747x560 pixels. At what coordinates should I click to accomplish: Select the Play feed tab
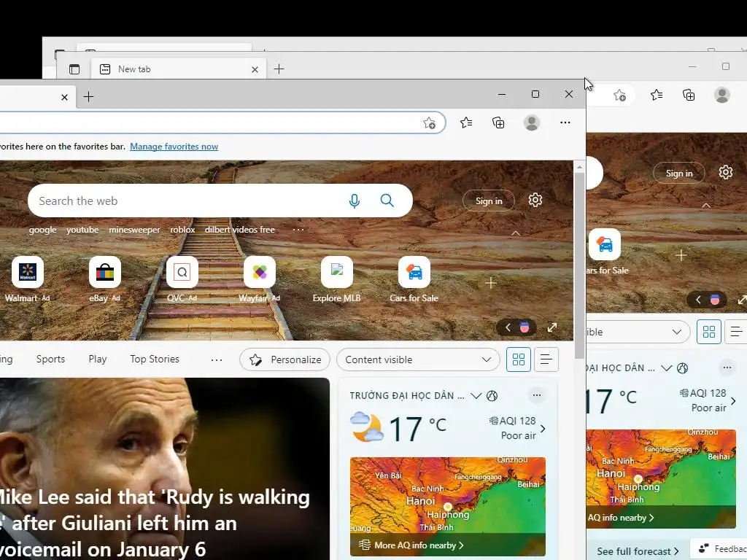click(98, 359)
